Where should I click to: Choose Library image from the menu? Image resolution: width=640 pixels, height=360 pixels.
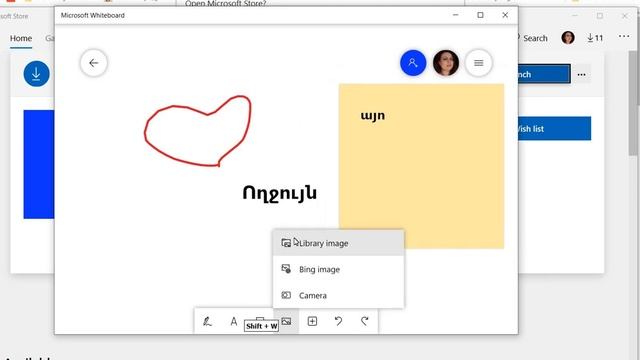(338, 243)
